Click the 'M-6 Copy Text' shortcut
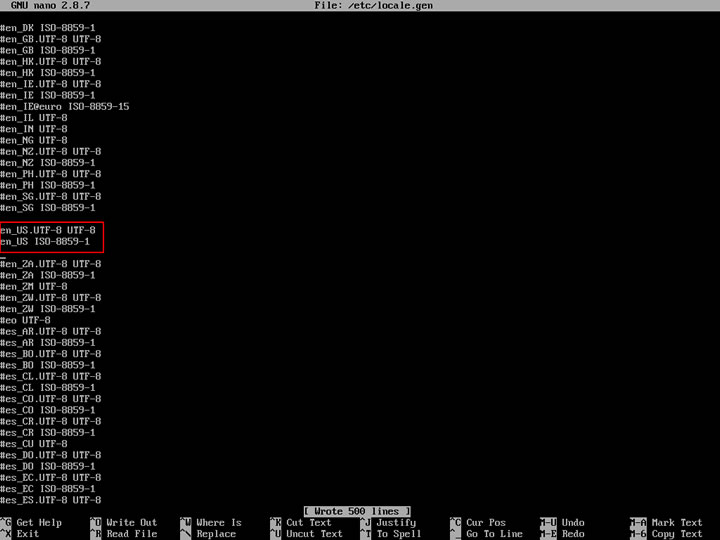Image resolution: width=720 pixels, height=540 pixels. [x=666, y=534]
